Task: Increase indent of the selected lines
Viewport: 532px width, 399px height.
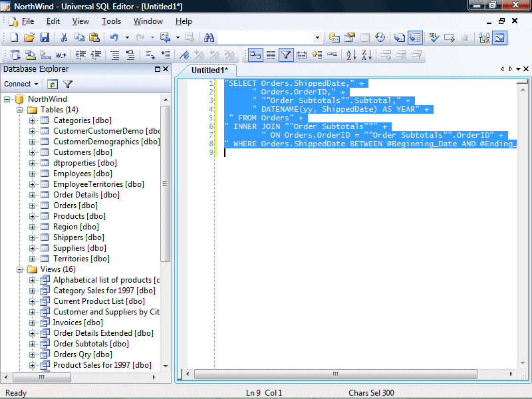Action: 80,55
